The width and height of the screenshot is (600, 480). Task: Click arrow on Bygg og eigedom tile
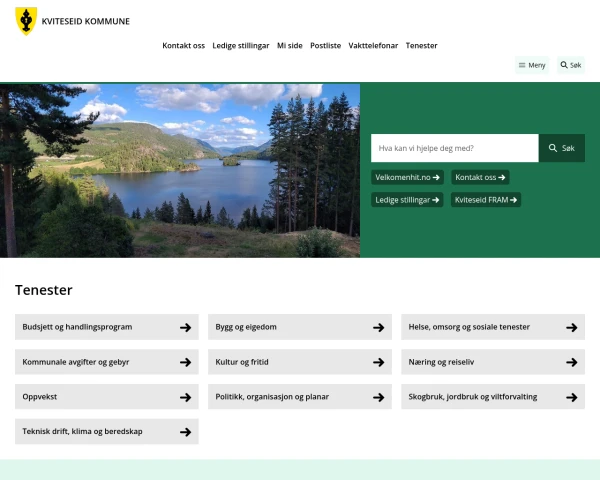pyautogui.click(x=379, y=327)
